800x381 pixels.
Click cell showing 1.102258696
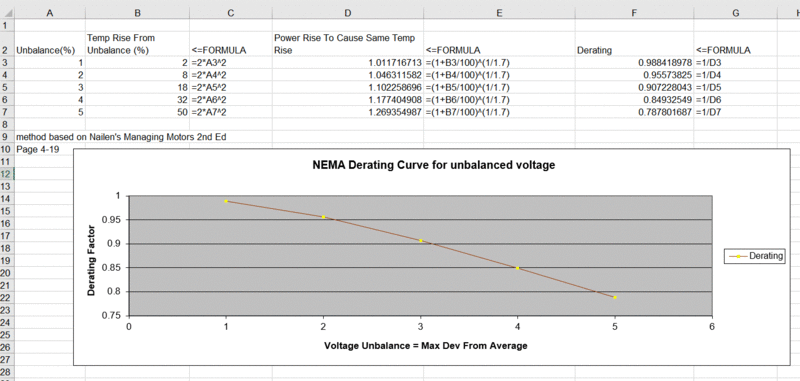pos(347,87)
